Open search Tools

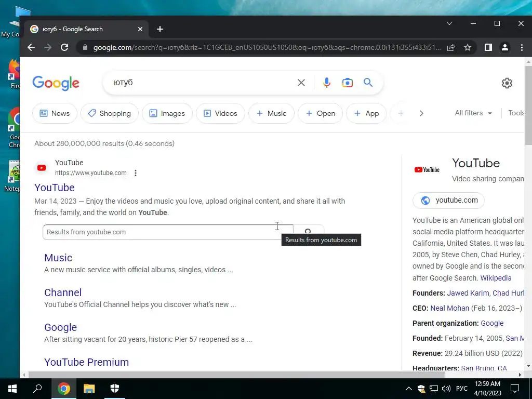point(516,113)
